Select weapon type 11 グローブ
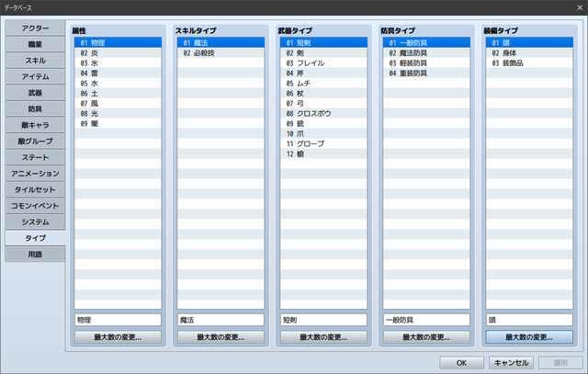588x374 pixels. click(323, 144)
